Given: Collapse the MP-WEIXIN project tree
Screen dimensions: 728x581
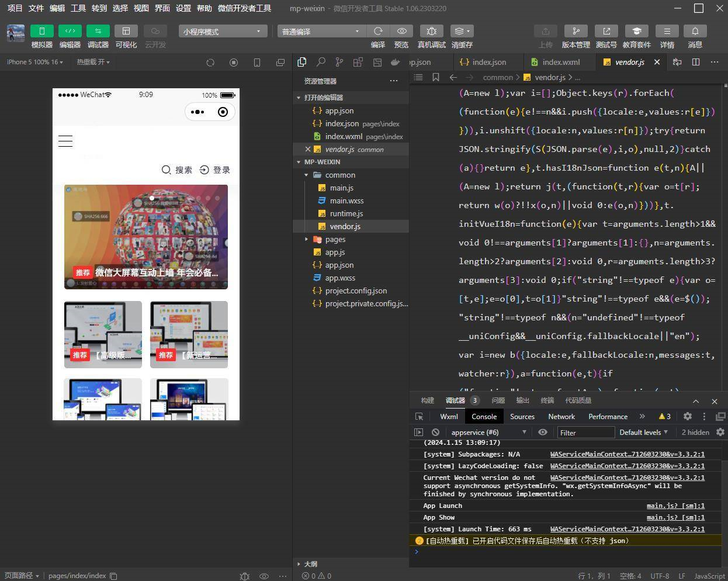Looking at the screenshot, I should (351, 162).
